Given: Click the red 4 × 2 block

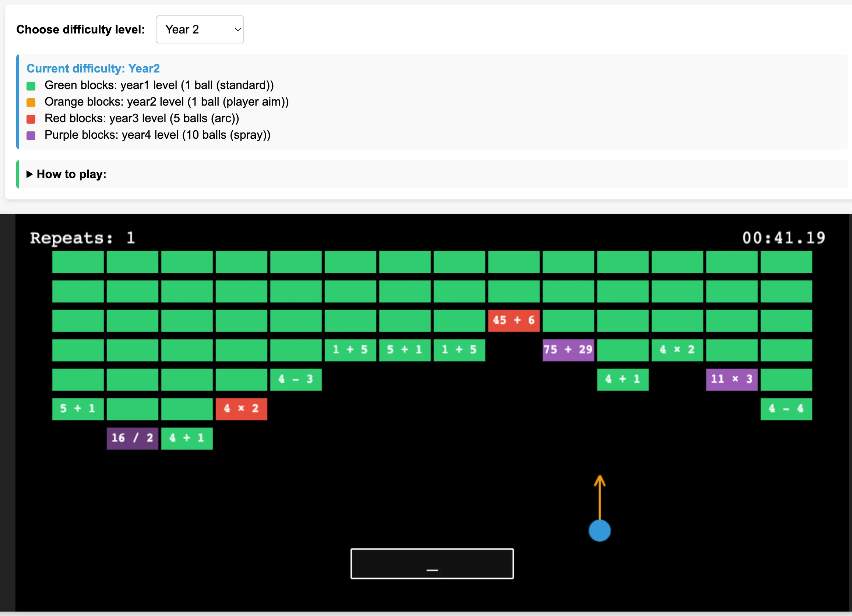Looking at the screenshot, I should pos(241,408).
